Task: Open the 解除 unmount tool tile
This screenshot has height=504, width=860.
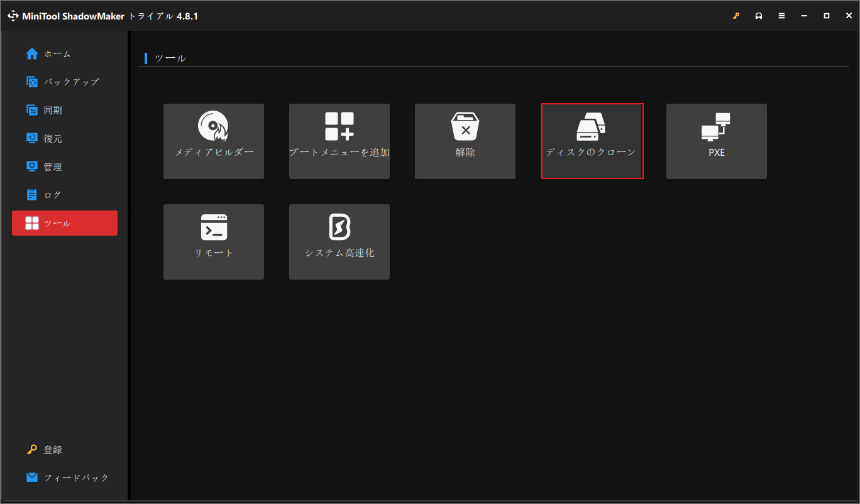Action: pos(465,141)
